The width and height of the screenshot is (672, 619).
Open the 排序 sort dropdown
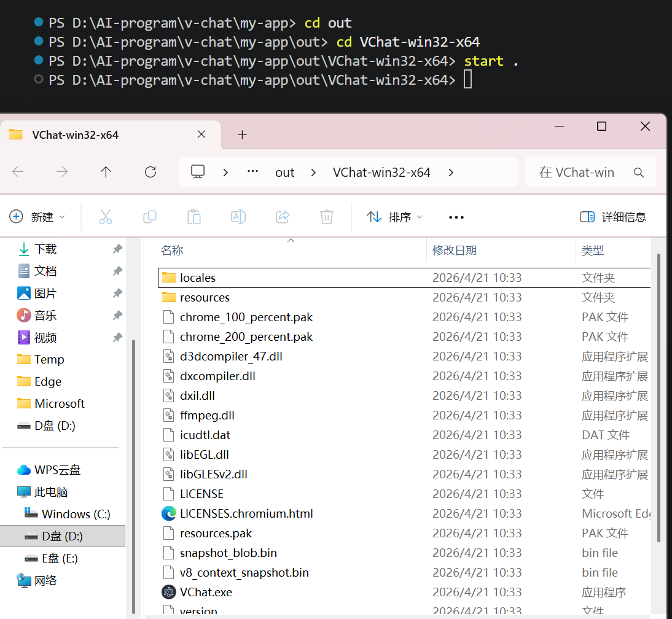point(394,217)
